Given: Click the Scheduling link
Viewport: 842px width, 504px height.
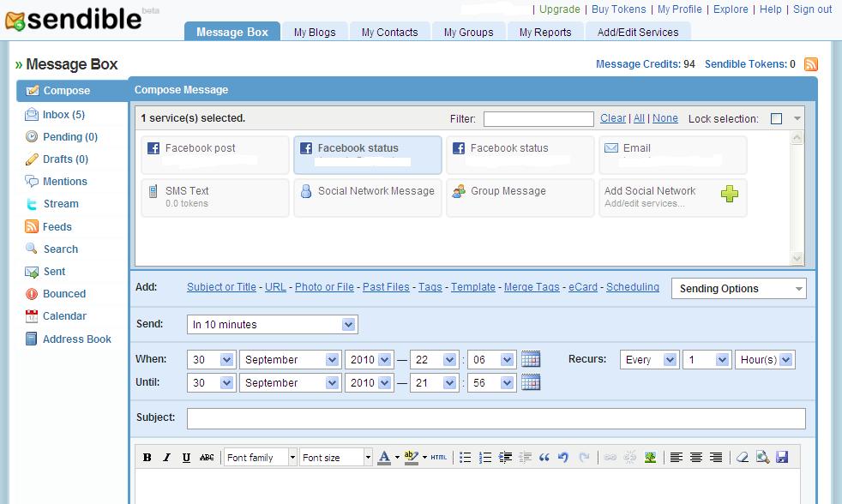Looking at the screenshot, I should 633,287.
